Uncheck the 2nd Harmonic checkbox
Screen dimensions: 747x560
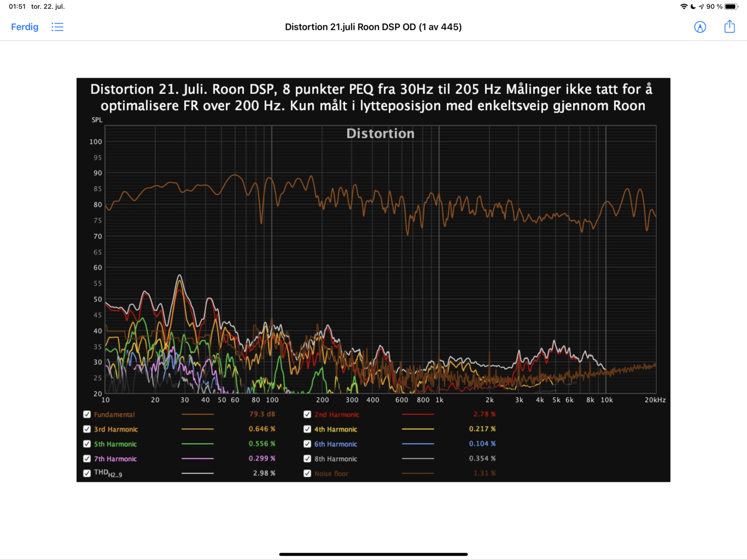[x=307, y=414]
